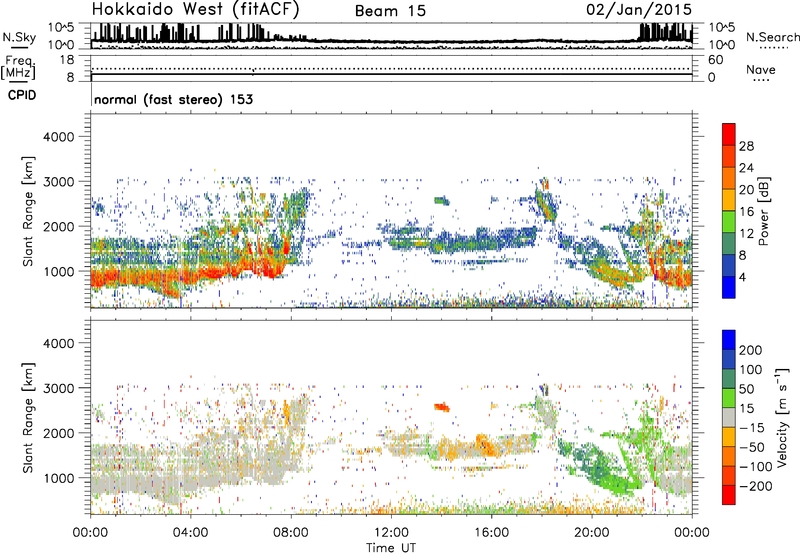Click the '12:00' time axis tick label

(x=391, y=533)
